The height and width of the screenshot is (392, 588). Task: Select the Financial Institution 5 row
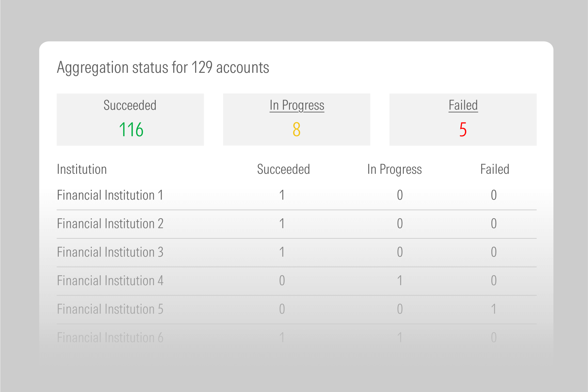110,309
